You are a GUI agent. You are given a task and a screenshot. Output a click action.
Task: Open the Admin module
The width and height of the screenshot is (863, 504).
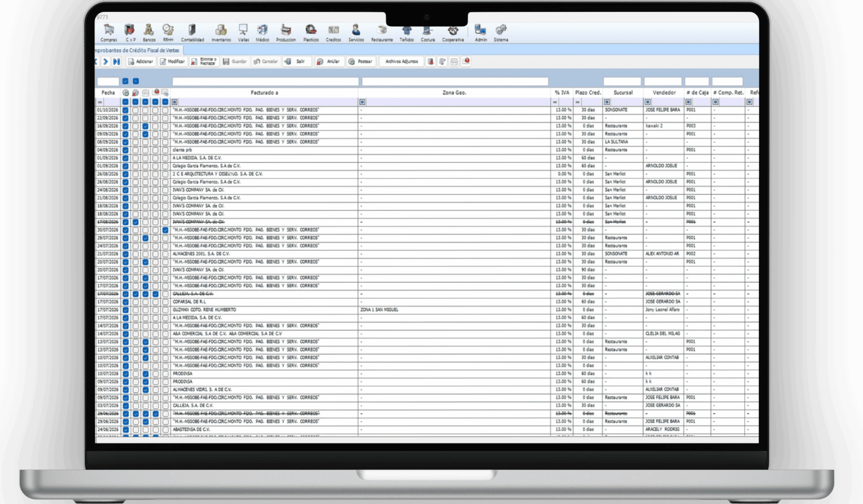pos(481,33)
